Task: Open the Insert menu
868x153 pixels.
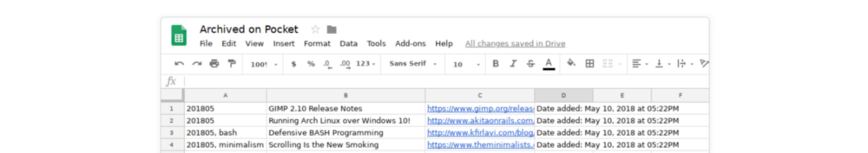Action: (x=284, y=44)
